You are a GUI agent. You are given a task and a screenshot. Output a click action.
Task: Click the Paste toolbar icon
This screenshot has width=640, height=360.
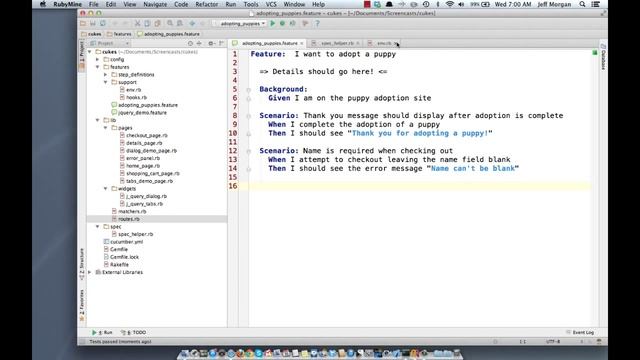(x=157, y=24)
